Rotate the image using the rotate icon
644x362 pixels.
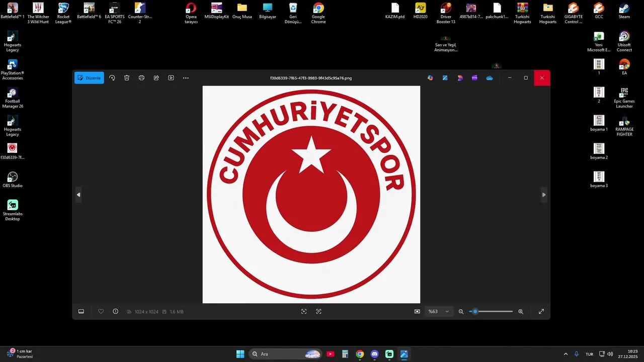pyautogui.click(x=112, y=78)
